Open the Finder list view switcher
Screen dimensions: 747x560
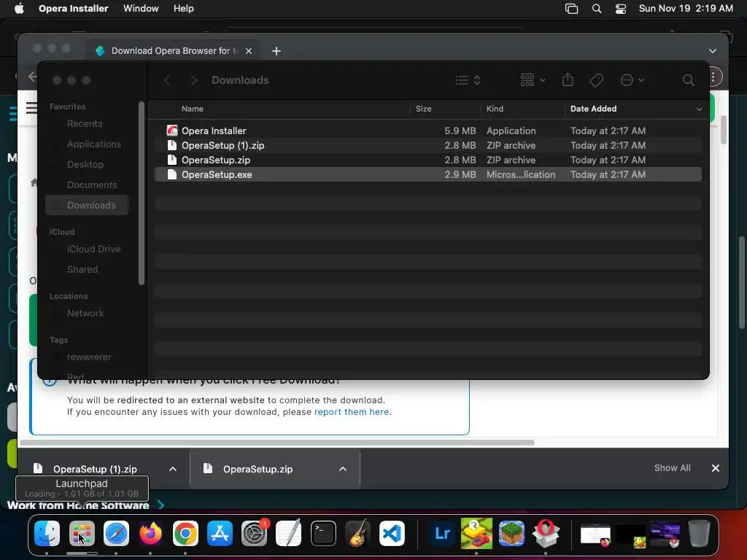tap(468, 80)
